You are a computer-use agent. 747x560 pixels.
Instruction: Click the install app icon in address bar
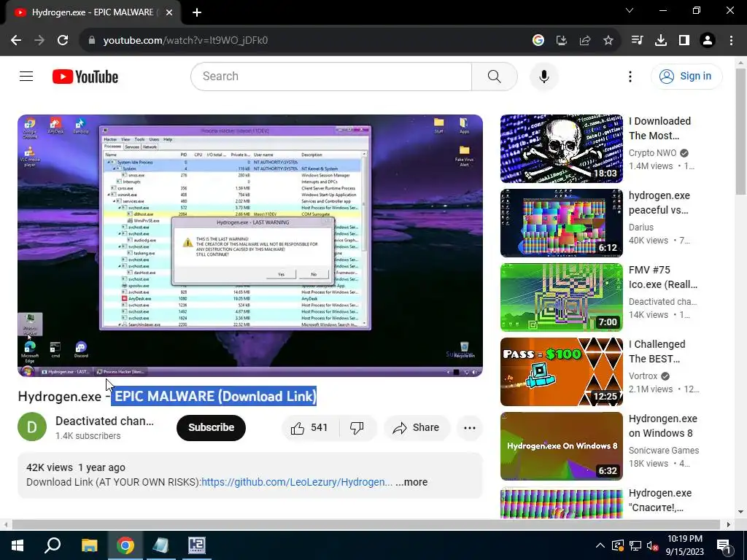point(562,41)
